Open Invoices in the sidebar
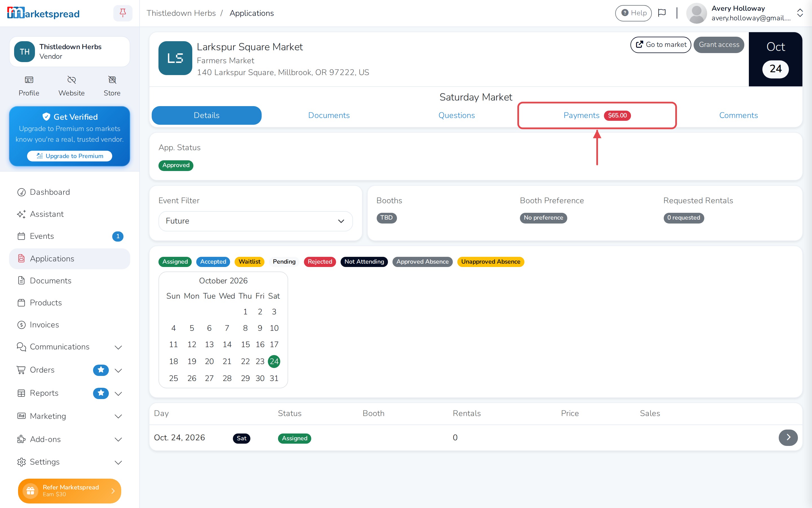812x508 pixels. coord(69,325)
